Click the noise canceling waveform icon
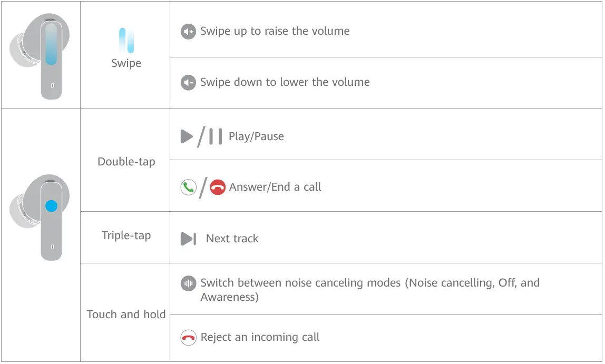The image size is (605, 364). pos(188,283)
